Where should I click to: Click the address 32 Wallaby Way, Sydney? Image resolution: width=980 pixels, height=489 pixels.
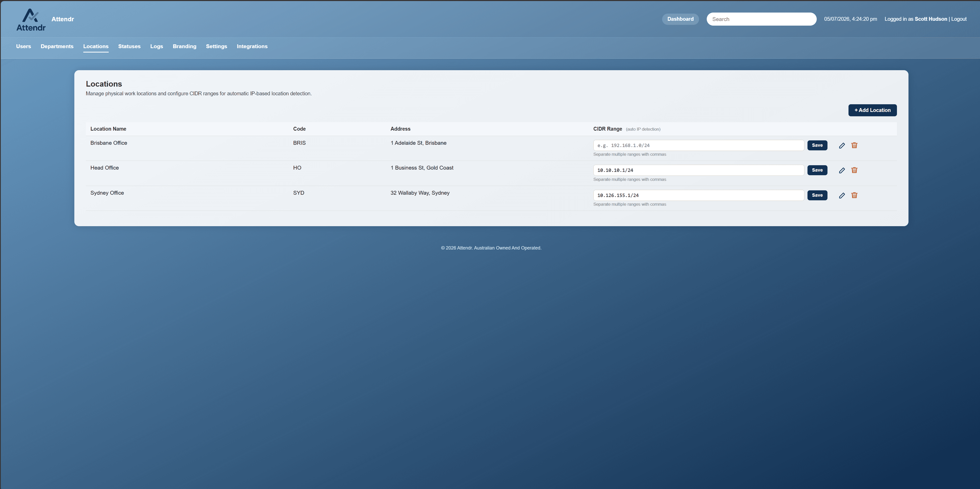(420, 193)
